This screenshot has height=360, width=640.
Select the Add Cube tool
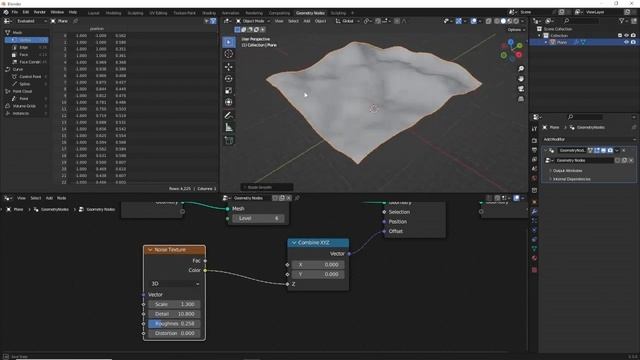coord(229,140)
